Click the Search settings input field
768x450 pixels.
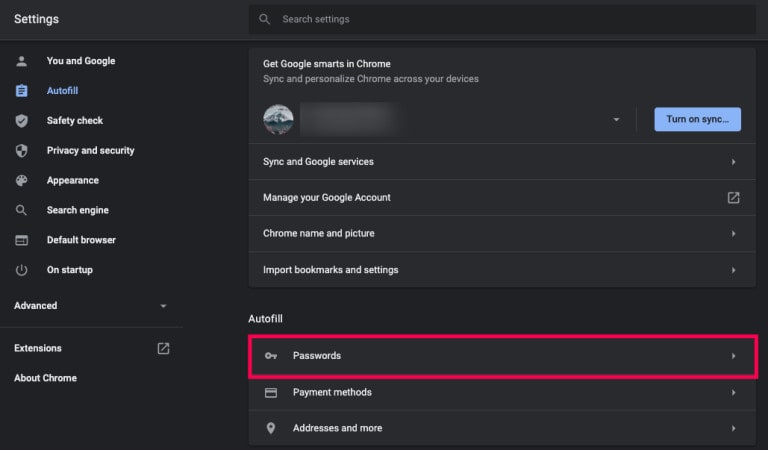tap(500, 19)
